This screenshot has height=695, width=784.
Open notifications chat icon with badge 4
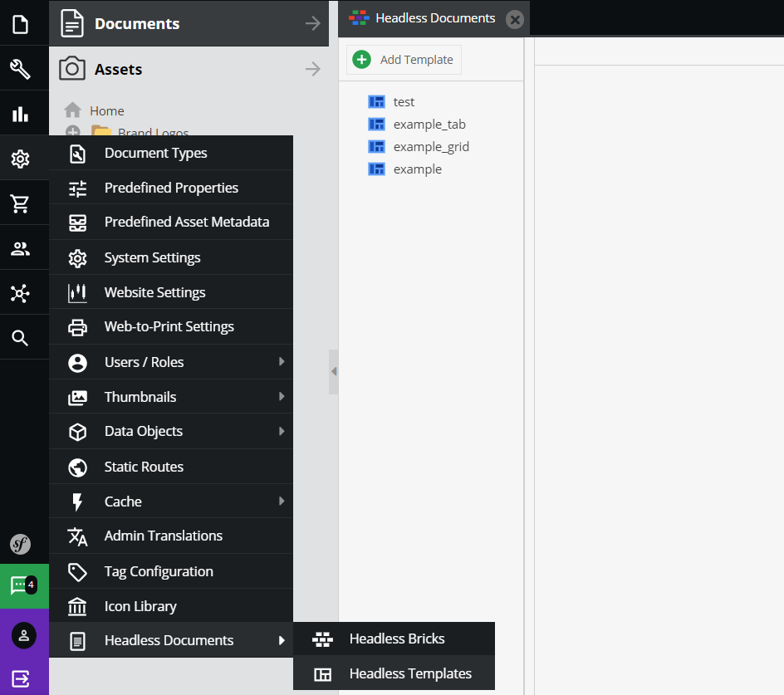24,585
